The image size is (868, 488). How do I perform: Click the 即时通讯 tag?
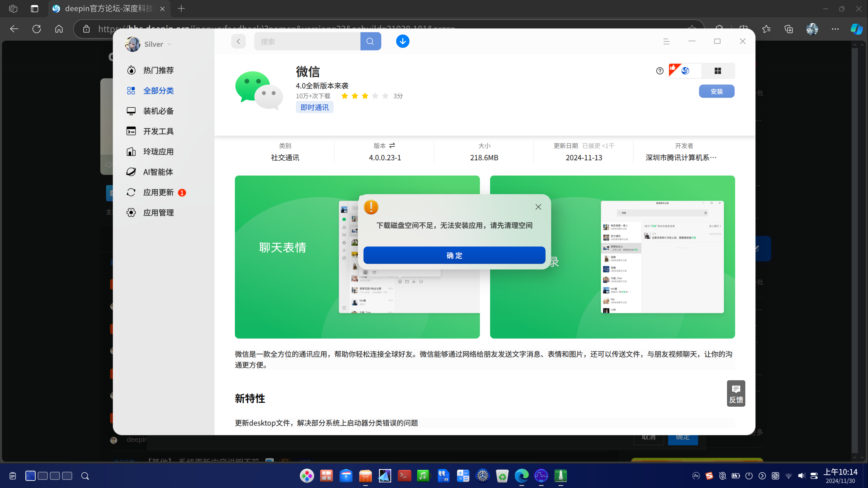pyautogui.click(x=315, y=107)
